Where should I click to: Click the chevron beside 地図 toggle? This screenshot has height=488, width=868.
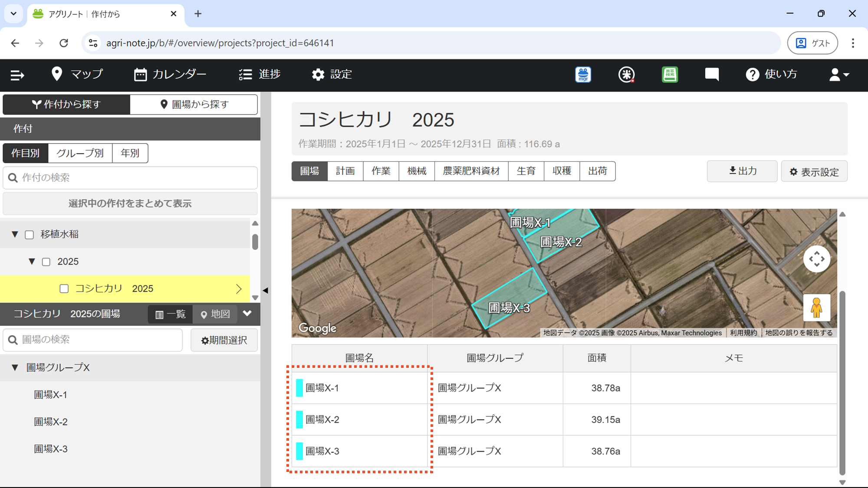pyautogui.click(x=247, y=314)
